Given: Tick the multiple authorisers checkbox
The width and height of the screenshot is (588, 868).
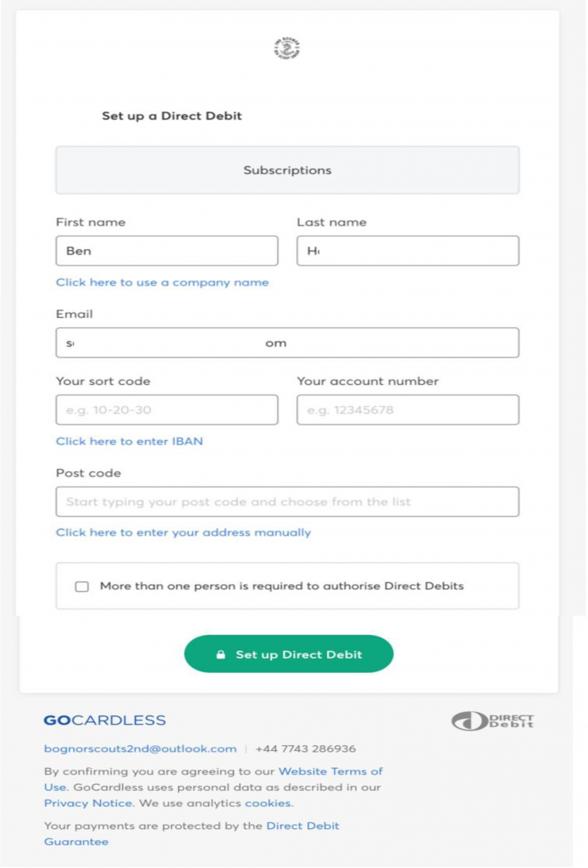Looking at the screenshot, I should [82, 587].
